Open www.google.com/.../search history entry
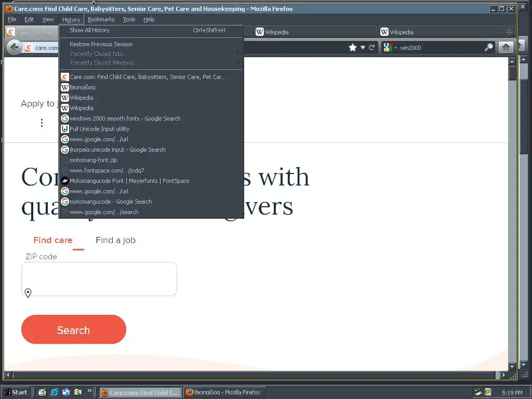Viewport: 532px width, 399px height. pyautogui.click(x=151, y=212)
